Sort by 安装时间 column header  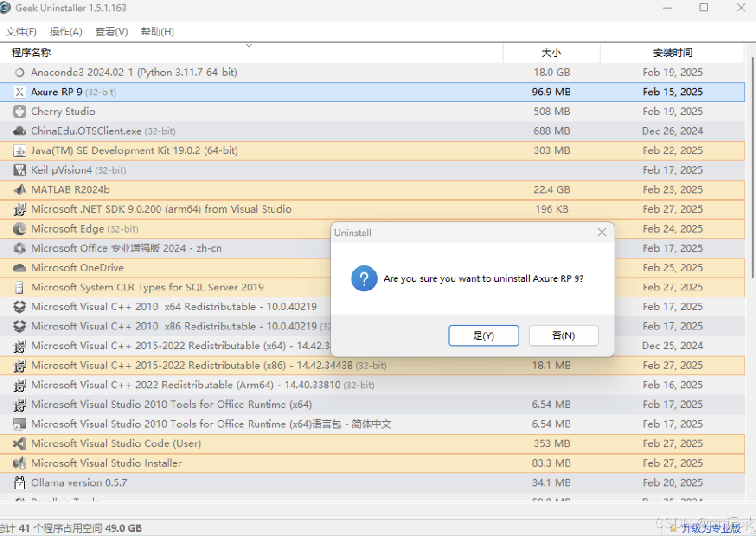pos(673,53)
